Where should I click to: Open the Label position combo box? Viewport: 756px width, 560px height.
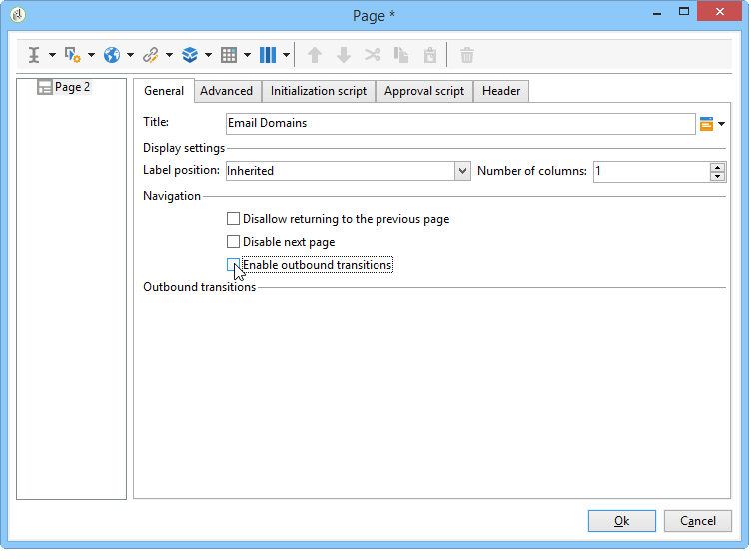click(349, 171)
